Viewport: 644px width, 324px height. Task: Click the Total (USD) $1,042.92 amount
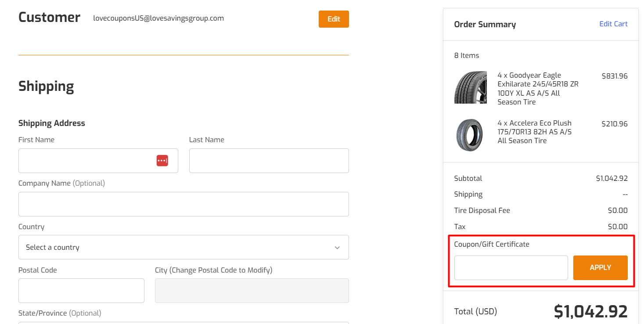pos(591,311)
